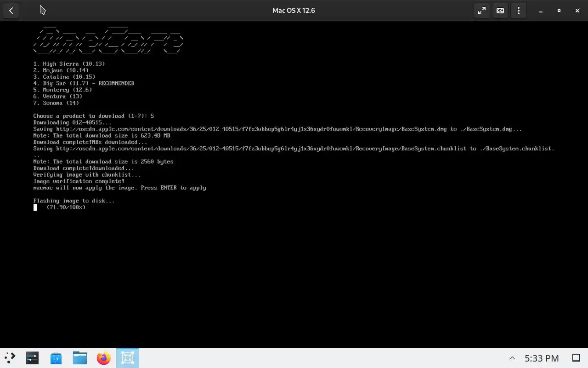Click the BaseSystem.dmg saving URL line
This screenshot has width=588, height=368.
click(277, 129)
